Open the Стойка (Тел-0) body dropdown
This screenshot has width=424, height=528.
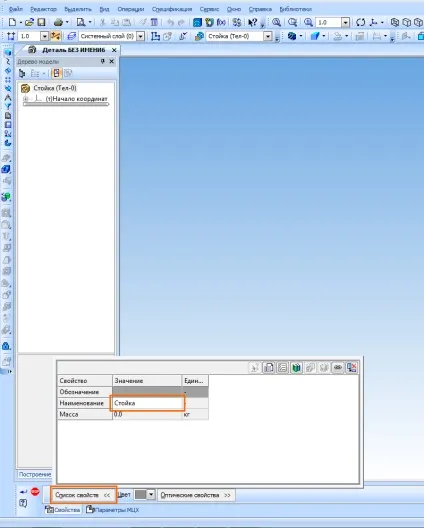point(268,36)
